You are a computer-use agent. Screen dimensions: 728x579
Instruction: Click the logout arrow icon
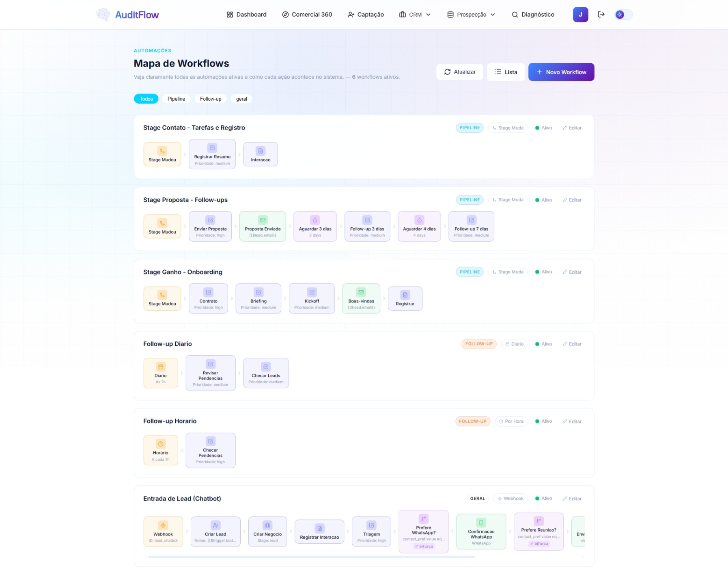[x=601, y=15]
